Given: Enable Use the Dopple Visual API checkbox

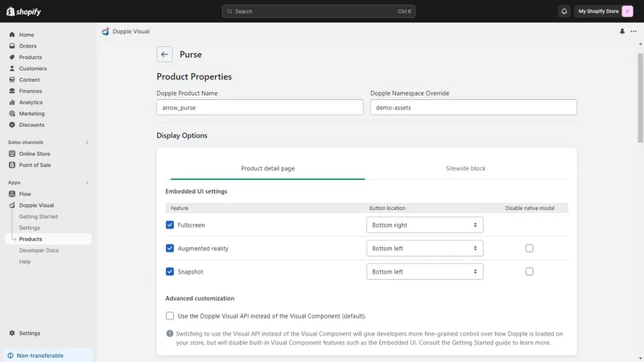Looking at the screenshot, I should [x=170, y=316].
